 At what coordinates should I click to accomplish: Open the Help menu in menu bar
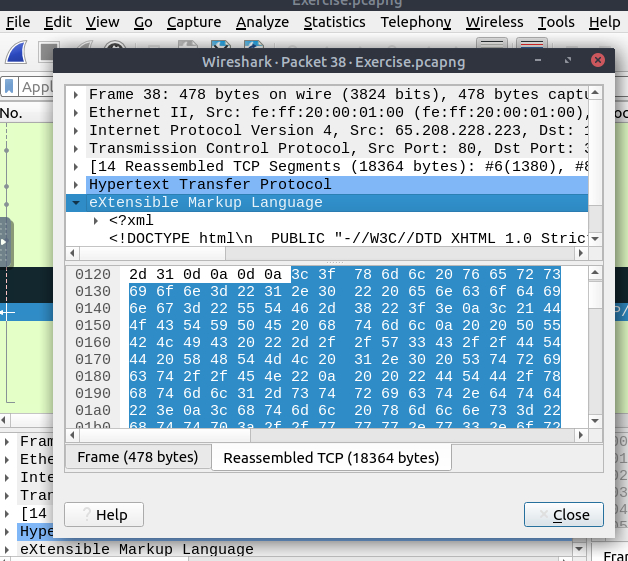tap(604, 22)
